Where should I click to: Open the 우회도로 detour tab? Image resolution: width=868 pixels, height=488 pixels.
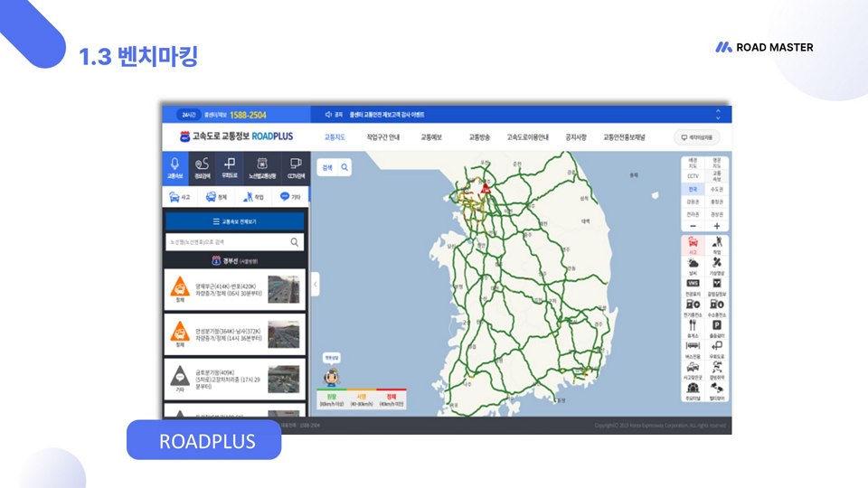click(229, 168)
